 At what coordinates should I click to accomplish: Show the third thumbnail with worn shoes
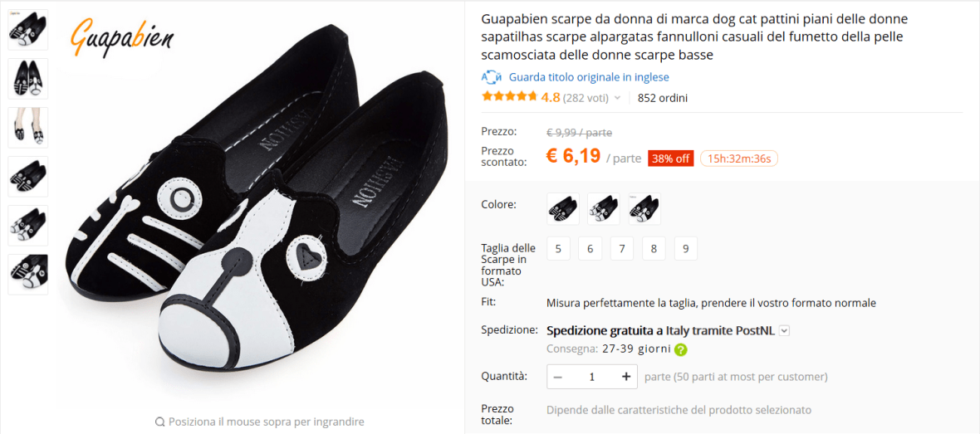(28, 128)
